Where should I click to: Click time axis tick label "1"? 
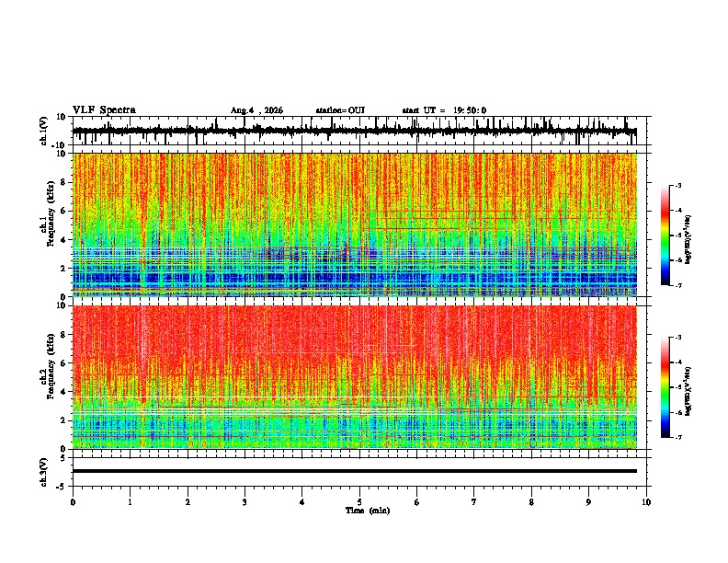click(130, 502)
